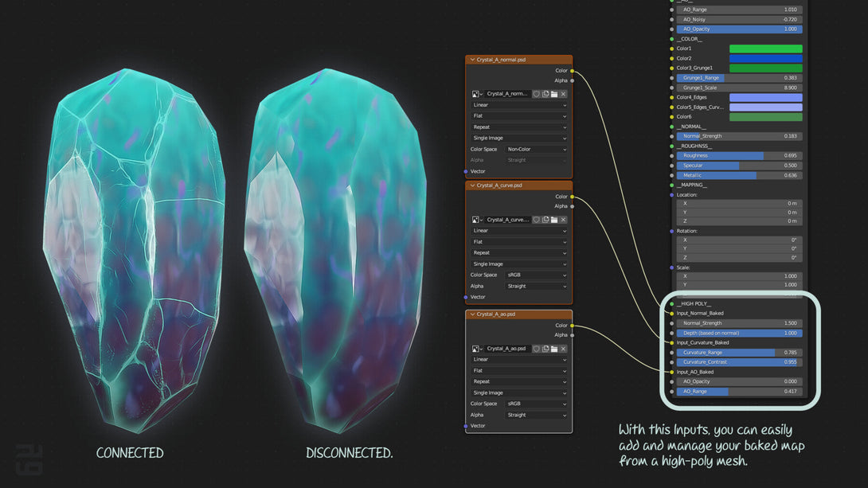This screenshot has height=488, width=868.
Task: Click Vector input socket of Crystal_A_ao.psd
Action: pyautogui.click(x=466, y=426)
